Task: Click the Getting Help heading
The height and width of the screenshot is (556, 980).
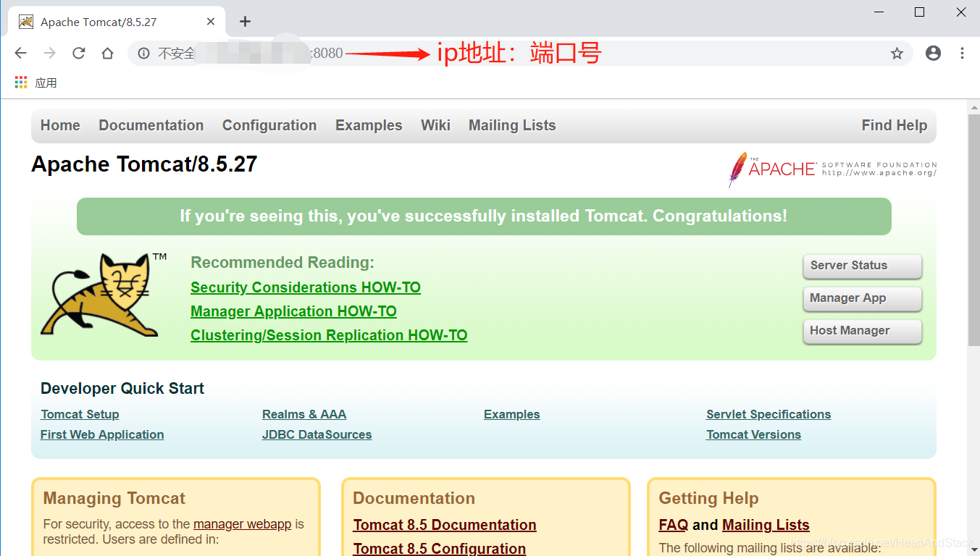Action: (708, 498)
